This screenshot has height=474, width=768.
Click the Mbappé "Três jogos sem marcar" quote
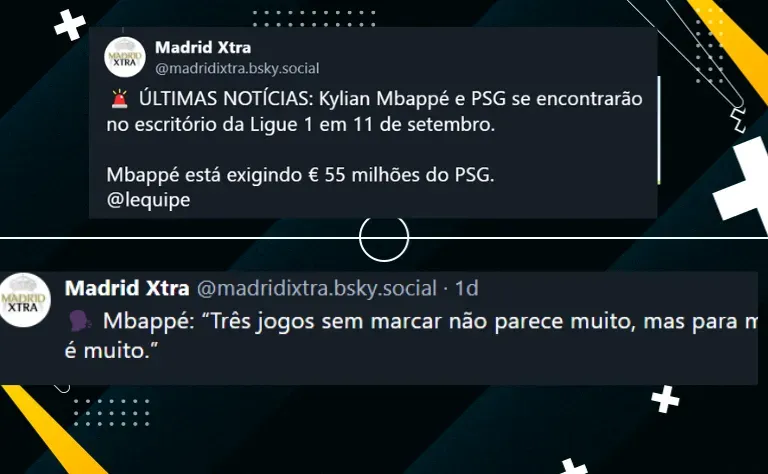[x=410, y=336]
